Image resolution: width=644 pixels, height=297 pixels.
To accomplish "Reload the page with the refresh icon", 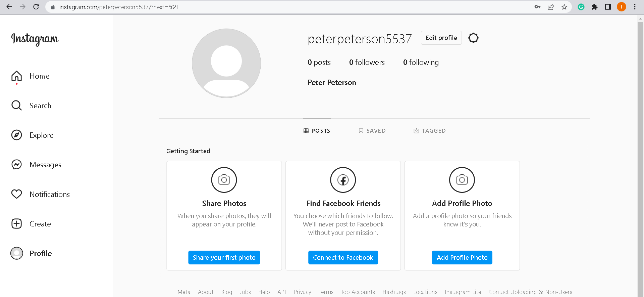I will click(36, 7).
